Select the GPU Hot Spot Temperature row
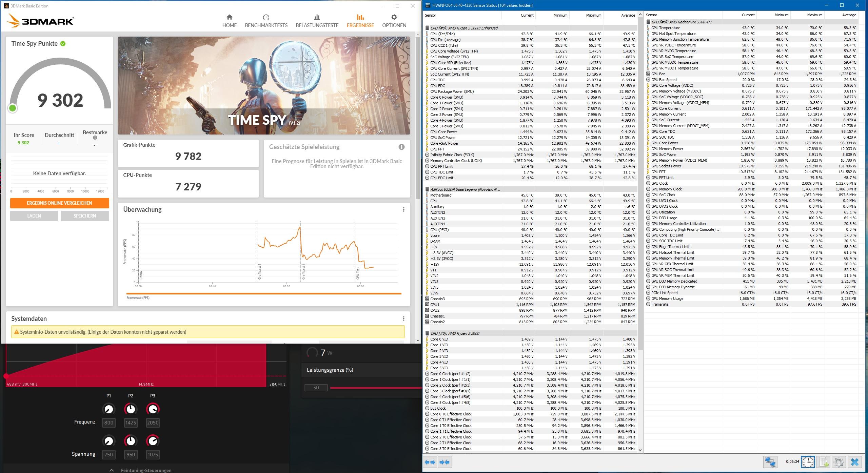The width and height of the screenshot is (868, 473). click(x=751, y=34)
